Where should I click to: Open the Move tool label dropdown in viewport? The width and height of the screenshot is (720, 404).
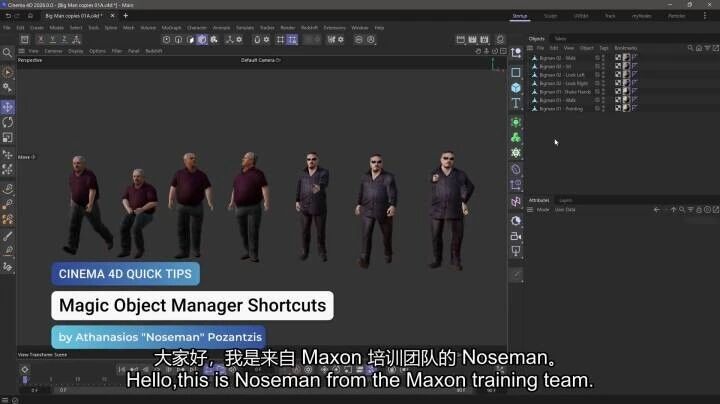coord(27,157)
